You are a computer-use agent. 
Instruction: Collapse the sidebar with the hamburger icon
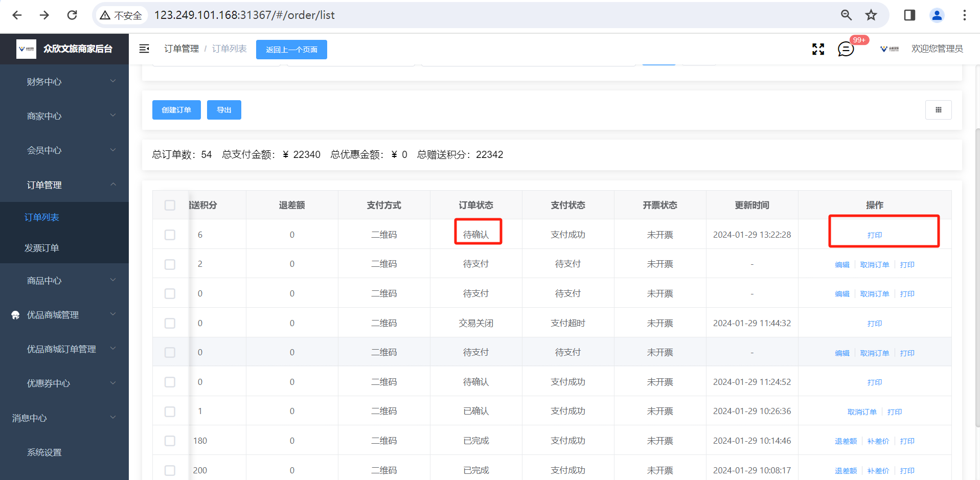(144, 49)
